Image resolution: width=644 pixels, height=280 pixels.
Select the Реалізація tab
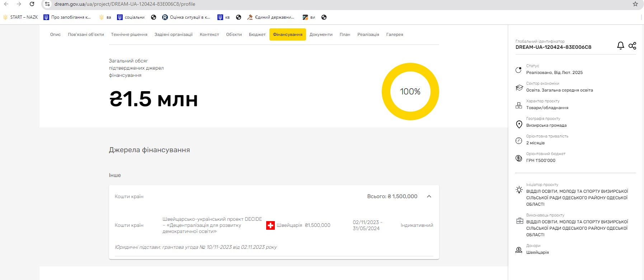(368, 34)
